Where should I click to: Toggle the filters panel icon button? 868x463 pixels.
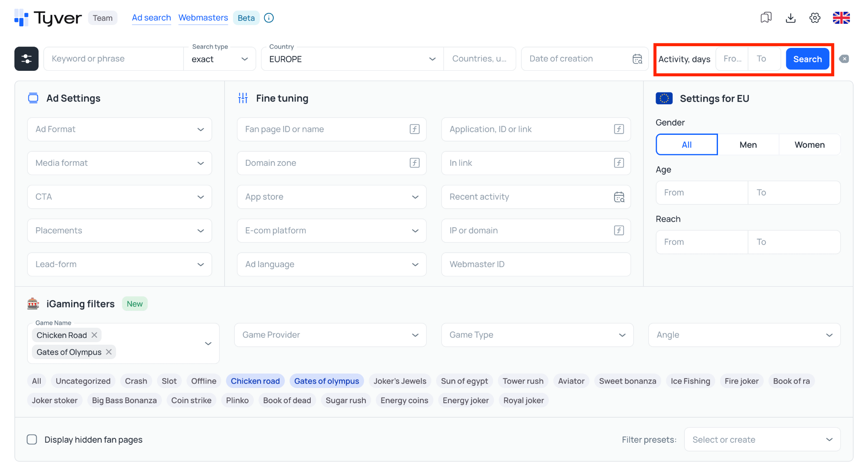tap(26, 59)
